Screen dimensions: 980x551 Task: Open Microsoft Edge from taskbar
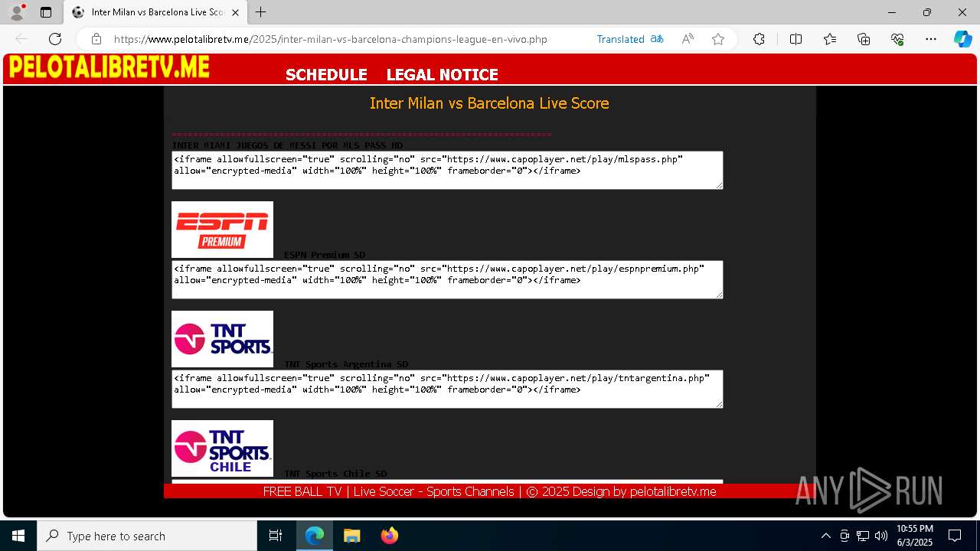point(315,536)
